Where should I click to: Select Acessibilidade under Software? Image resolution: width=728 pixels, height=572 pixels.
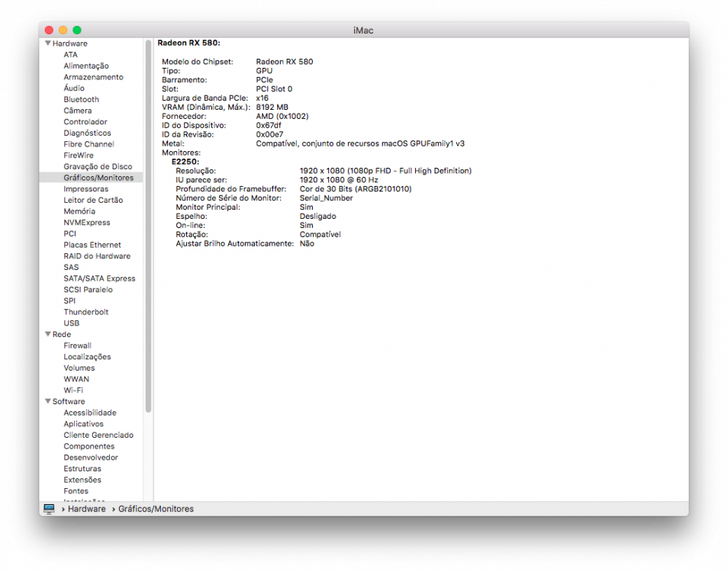click(90, 413)
